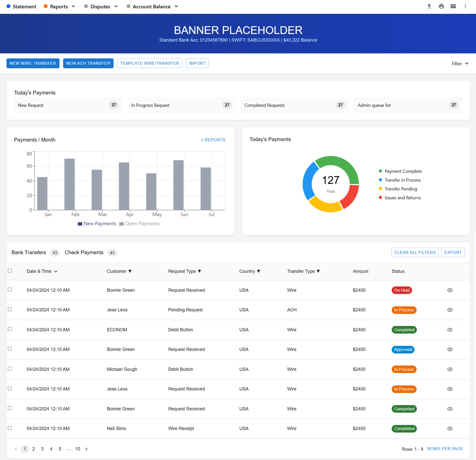View details of ECONOM transfer row
This screenshot has height=460, width=476.
click(x=450, y=330)
